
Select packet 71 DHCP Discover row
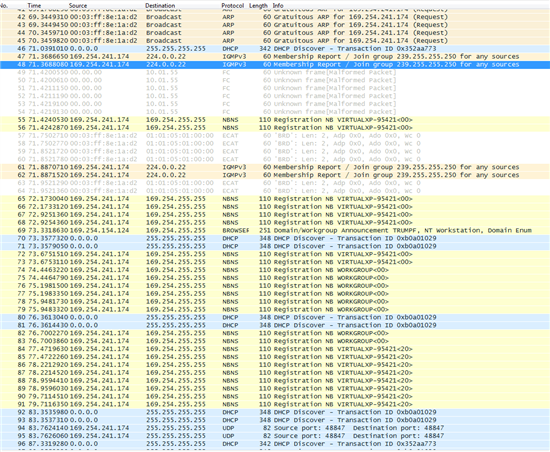275,246
